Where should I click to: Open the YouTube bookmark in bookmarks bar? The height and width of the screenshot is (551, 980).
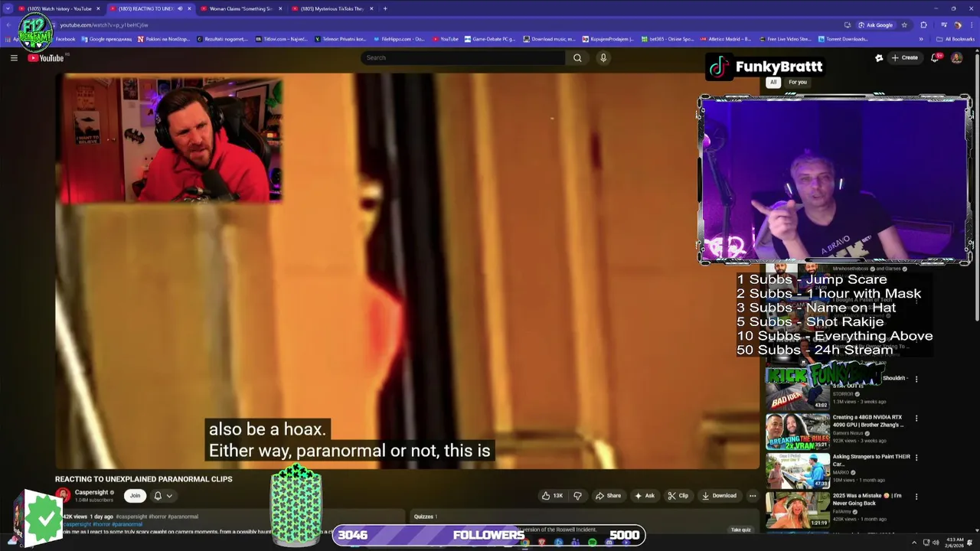pyautogui.click(x=446, y=39)
